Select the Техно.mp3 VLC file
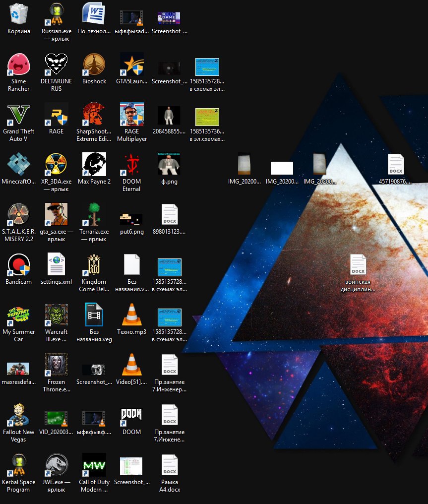428x504 pixels. pos(132,315)
